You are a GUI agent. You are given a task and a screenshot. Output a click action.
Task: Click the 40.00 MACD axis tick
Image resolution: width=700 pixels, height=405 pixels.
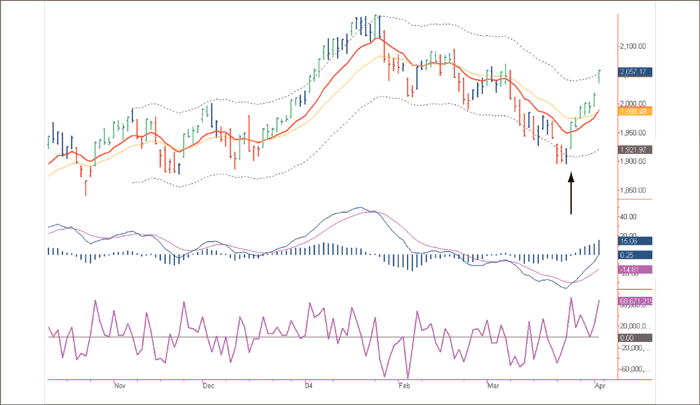pos(631,215)
